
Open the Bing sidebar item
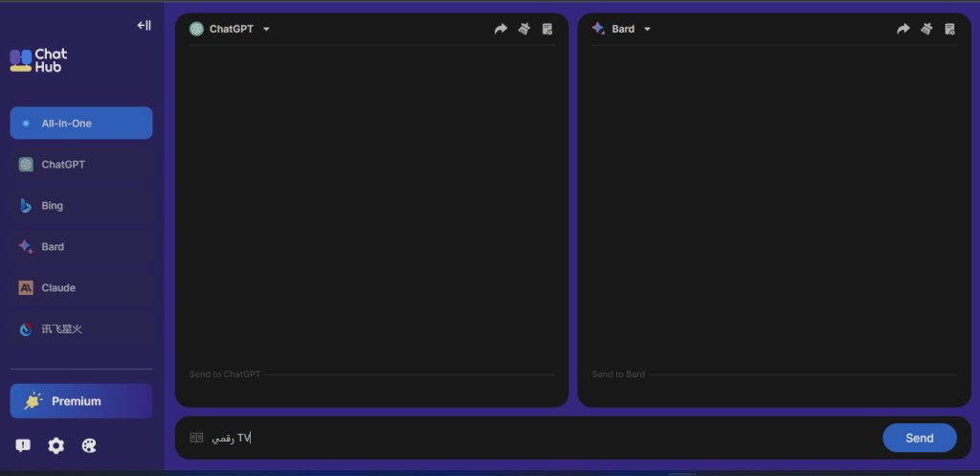point(81,206)
